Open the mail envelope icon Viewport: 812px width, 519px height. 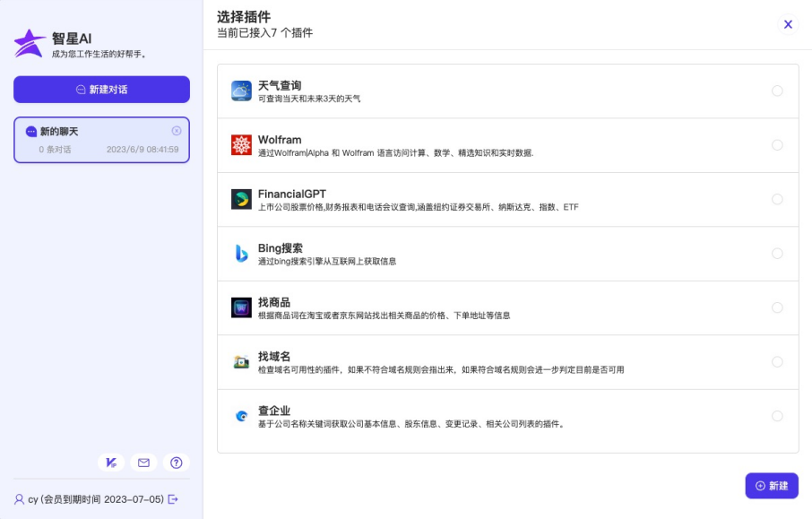(x=143, y=463)
